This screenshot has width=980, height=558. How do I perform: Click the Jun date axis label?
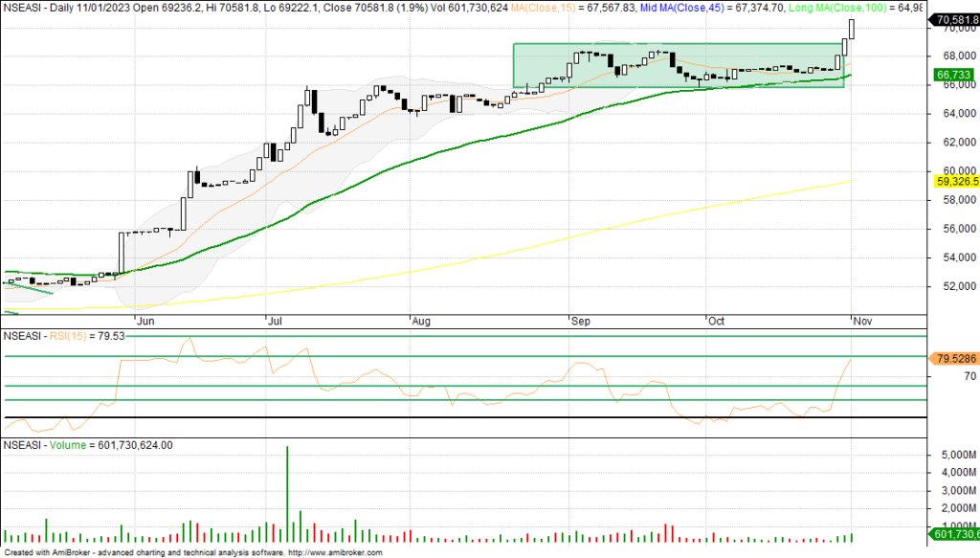point(144,321)
